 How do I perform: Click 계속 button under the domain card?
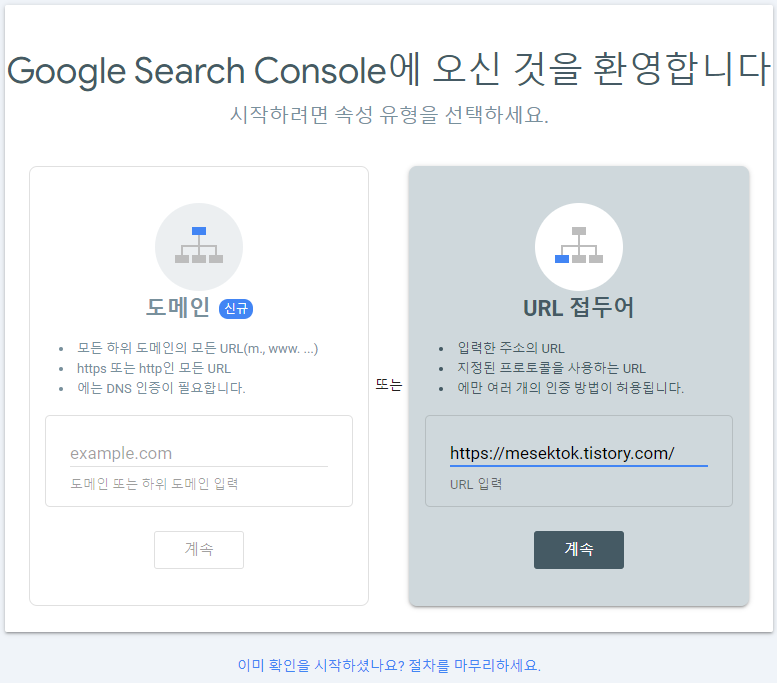pyautogui.click(x=199, y=550)
